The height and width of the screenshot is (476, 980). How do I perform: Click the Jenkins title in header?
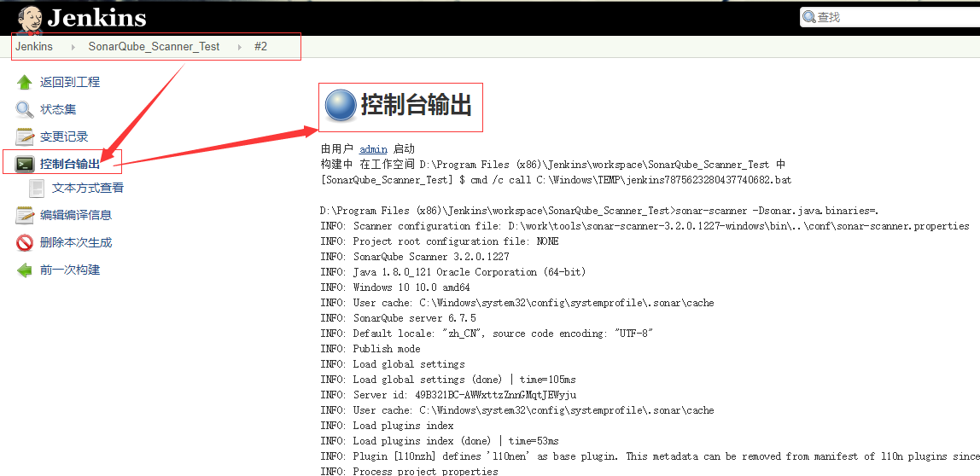[96, 18]
